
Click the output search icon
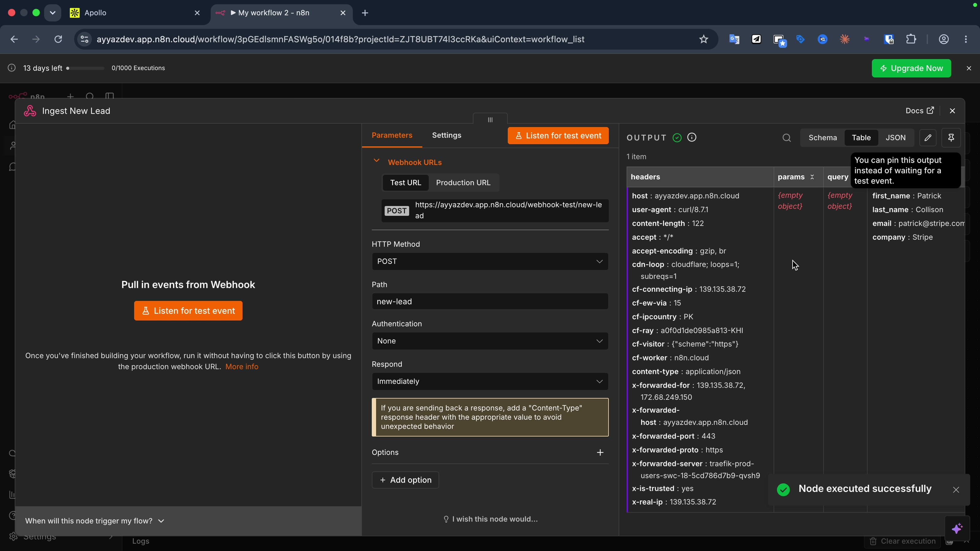point(787,138)
